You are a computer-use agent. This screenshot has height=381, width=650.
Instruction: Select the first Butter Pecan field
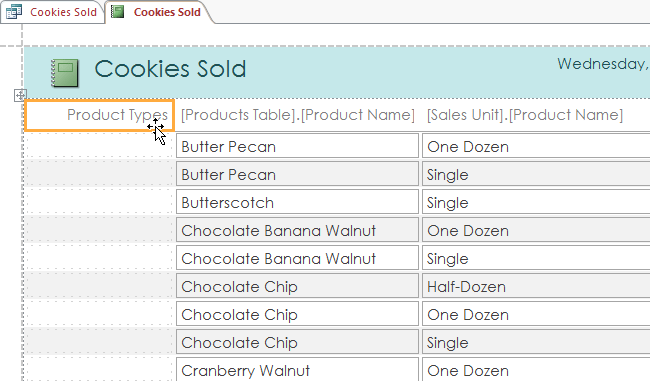[x=297, y=146]
